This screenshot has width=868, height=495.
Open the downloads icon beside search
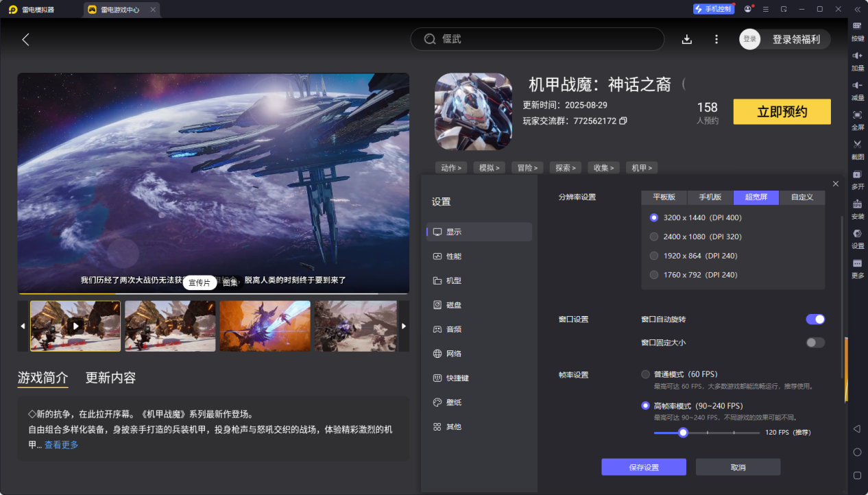(x=687, y=39)
